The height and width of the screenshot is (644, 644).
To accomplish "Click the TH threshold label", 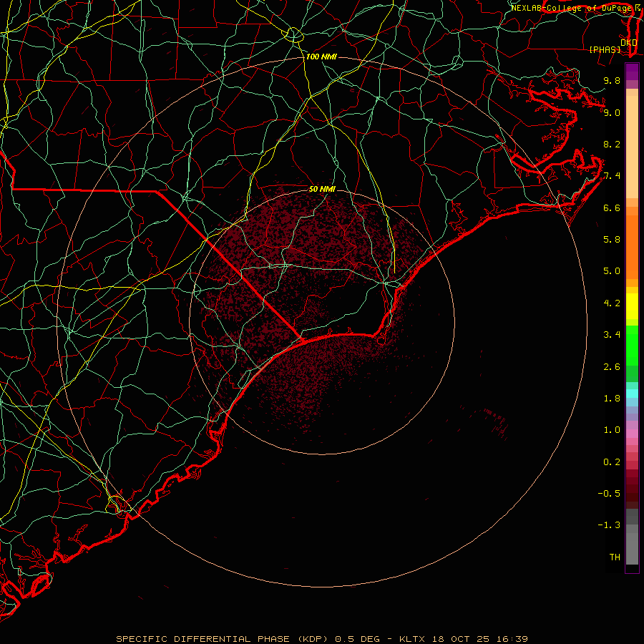I will pyautogui.click(x=615, y=557).
